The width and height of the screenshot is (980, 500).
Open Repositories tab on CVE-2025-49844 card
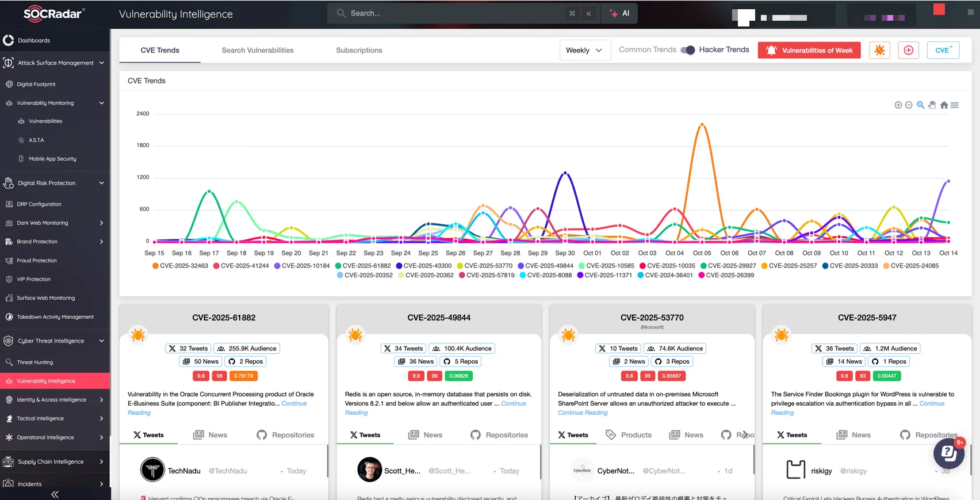499,435
